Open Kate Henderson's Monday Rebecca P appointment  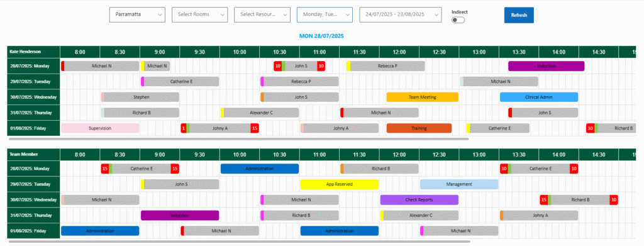point(386,66)
